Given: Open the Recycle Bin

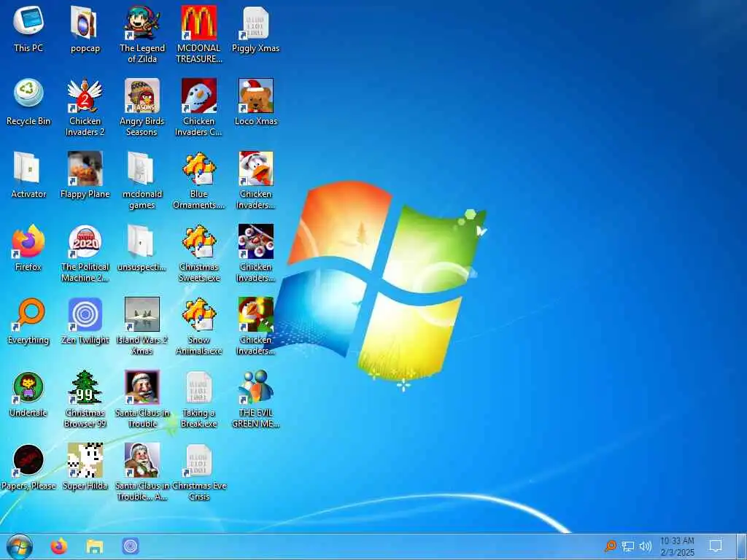Looking at the screenshot, I should coord(28,102).
